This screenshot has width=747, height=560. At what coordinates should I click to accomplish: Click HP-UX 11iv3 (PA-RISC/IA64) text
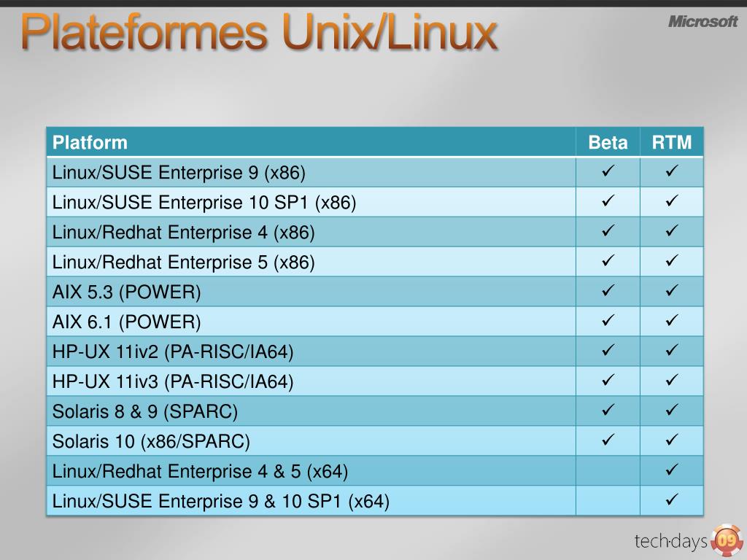click(173, 382)
